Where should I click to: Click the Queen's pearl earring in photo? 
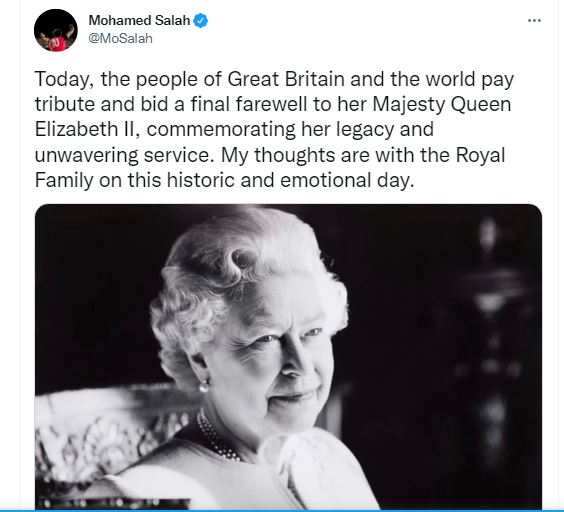[204, 387]
